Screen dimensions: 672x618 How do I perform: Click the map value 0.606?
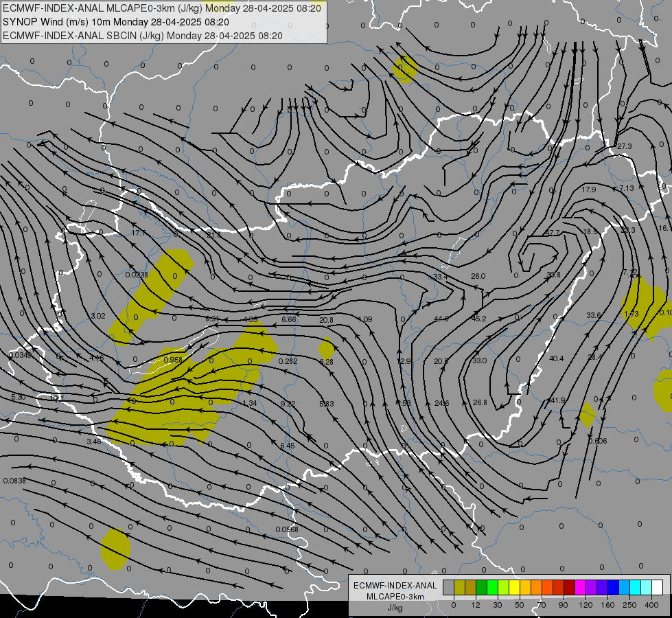pyautogui.click(x=597, y=441)
